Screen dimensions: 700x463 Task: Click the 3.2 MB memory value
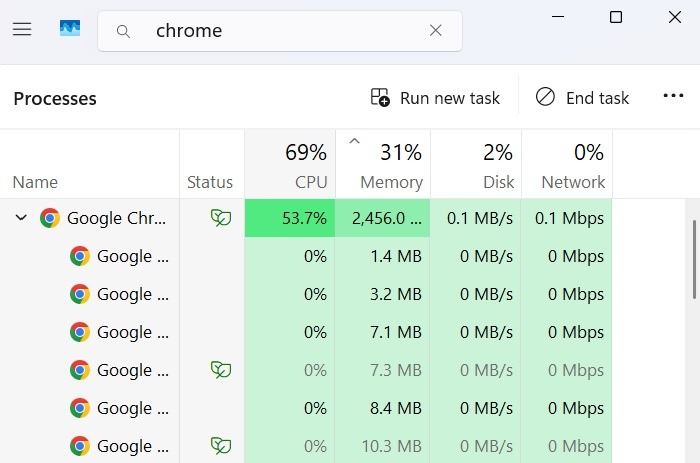(396, 294)
